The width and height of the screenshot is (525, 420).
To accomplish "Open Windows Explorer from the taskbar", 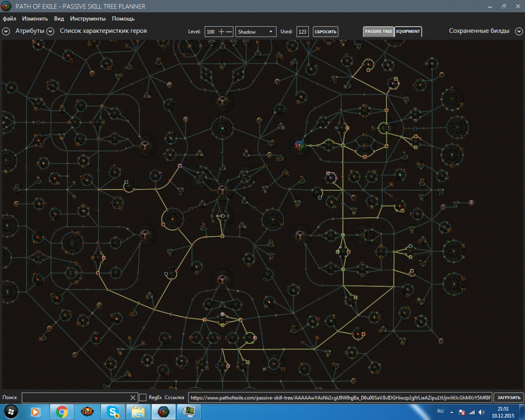I will (x=138, y=412).
